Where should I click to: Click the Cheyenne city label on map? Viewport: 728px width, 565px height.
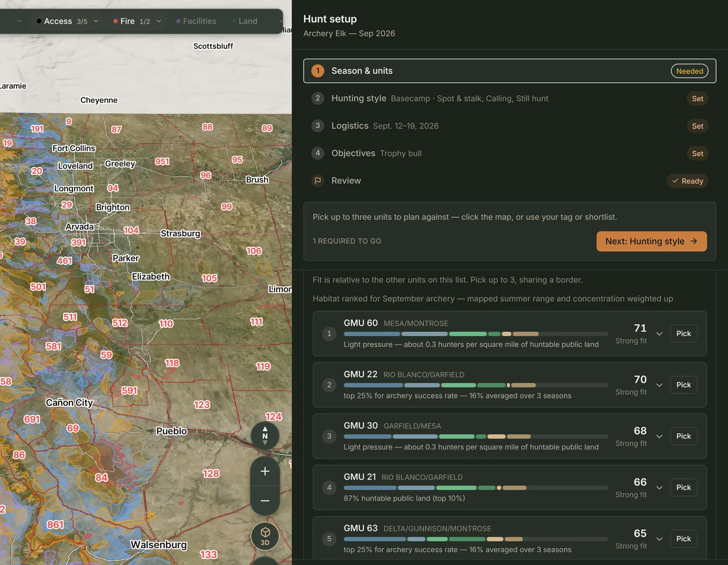[x=99, y=100]
